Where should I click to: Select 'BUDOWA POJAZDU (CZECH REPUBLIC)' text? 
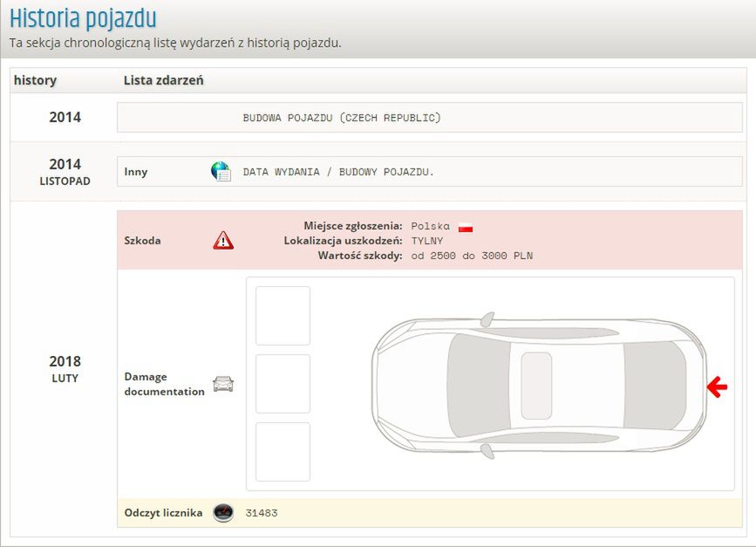[x=342, y=118]
